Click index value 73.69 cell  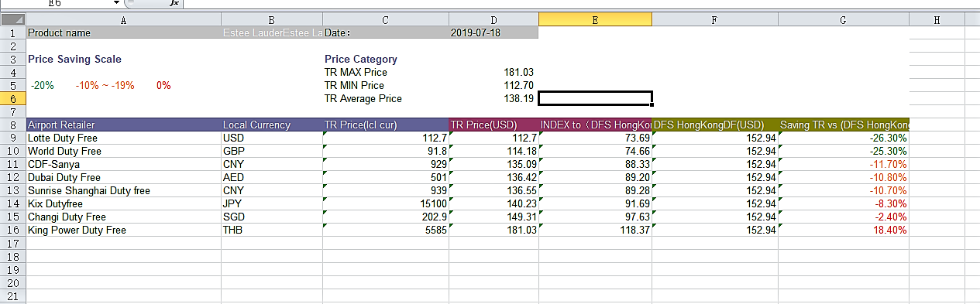[595, 138]
